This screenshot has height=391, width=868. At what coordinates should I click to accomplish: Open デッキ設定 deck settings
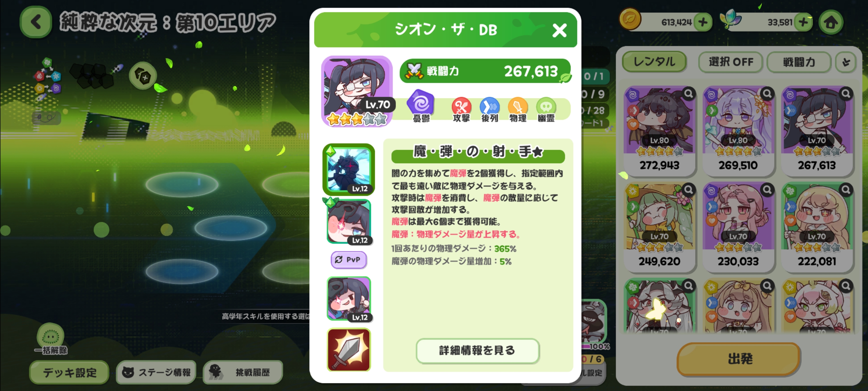point(69,372)
